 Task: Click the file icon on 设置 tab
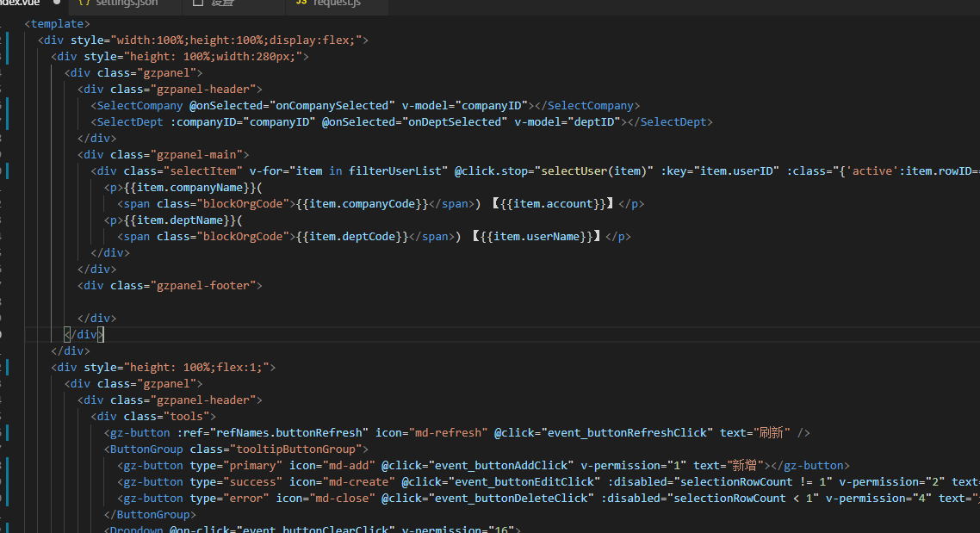198,3
